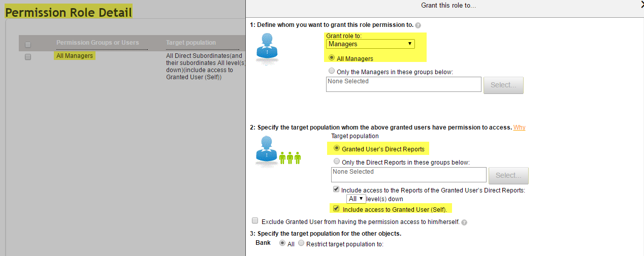Select the All Managers radio button
644x256 pixels.
(332, 58)
